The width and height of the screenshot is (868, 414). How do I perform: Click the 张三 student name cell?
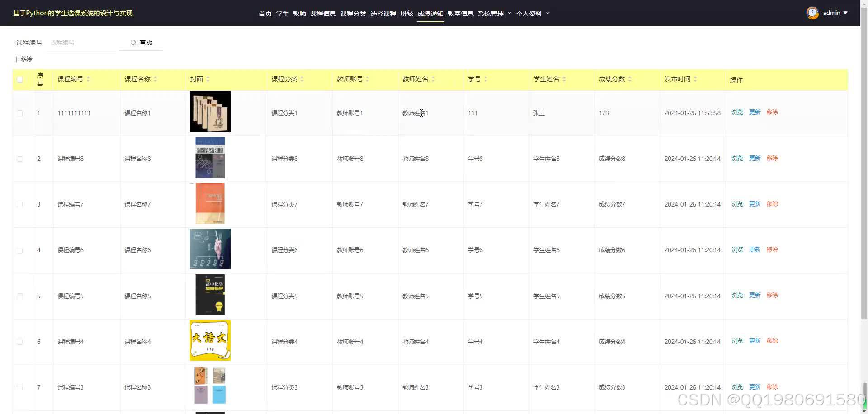[539, 113]
